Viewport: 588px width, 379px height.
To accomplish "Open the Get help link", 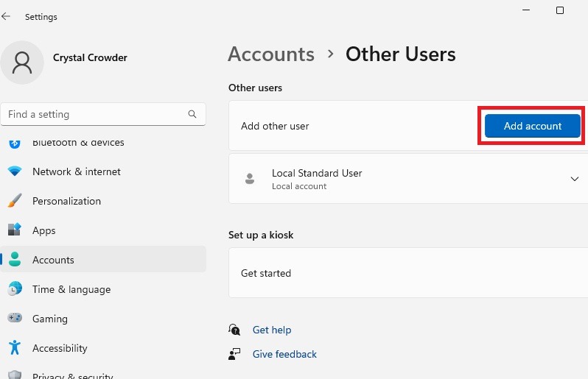I will [272, 330].
